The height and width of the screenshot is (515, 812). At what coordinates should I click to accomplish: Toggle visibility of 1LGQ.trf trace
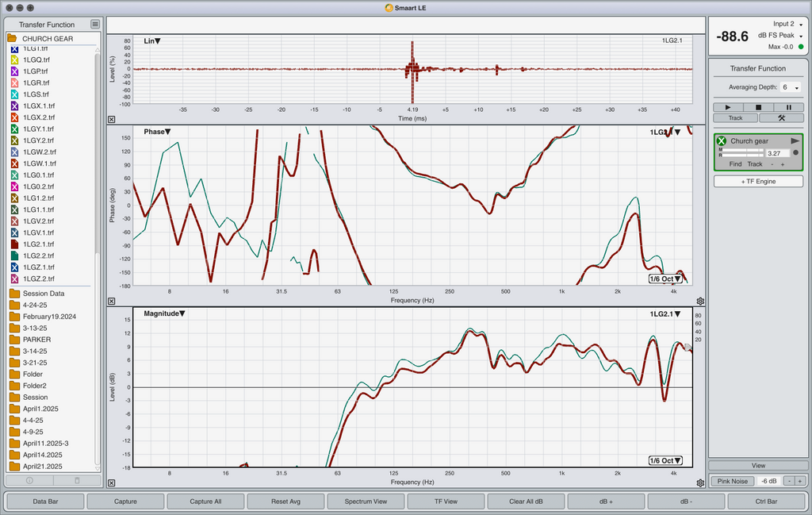click(14, 60)
